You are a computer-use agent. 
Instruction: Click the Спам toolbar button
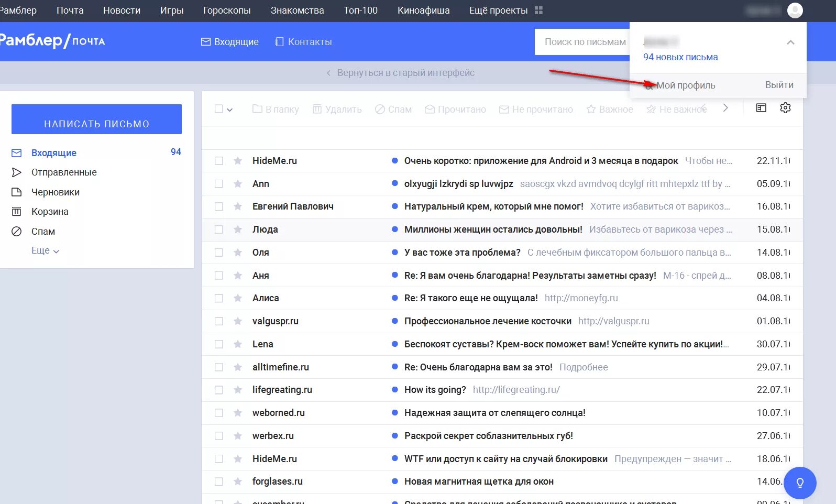[x=393, y=109]
